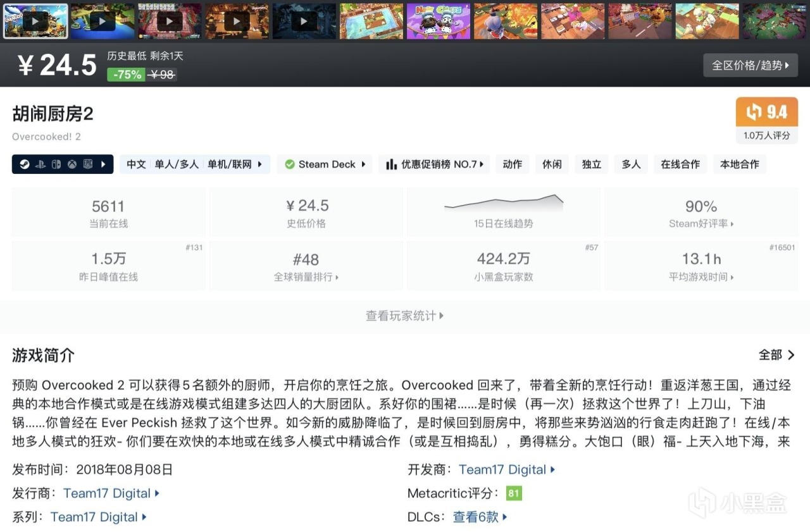Open the 优惠促销榜 NO.7 ranking arrow
The image size is (810, 532).
(x=482, y=164)
